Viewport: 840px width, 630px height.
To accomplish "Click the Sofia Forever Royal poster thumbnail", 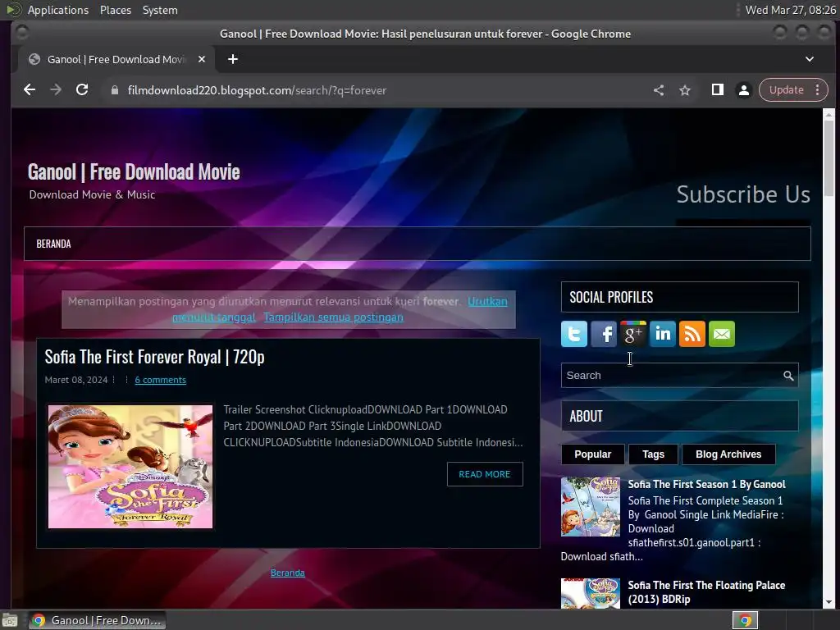I will 130,467.
